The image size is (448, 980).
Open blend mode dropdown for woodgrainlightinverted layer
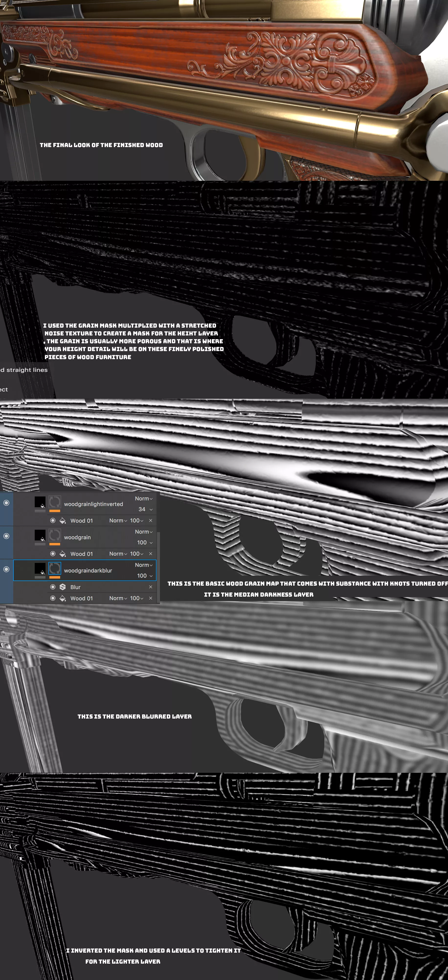[x=144, y=498]
